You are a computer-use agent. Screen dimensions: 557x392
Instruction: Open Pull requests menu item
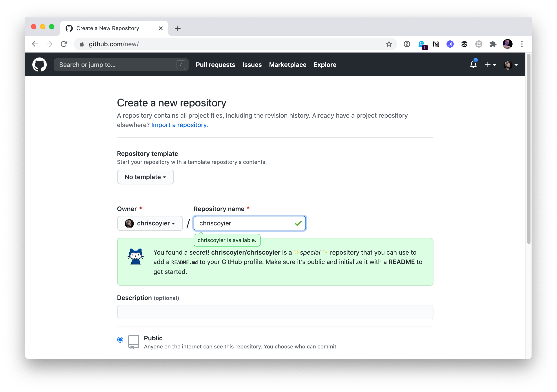[216, 65]
